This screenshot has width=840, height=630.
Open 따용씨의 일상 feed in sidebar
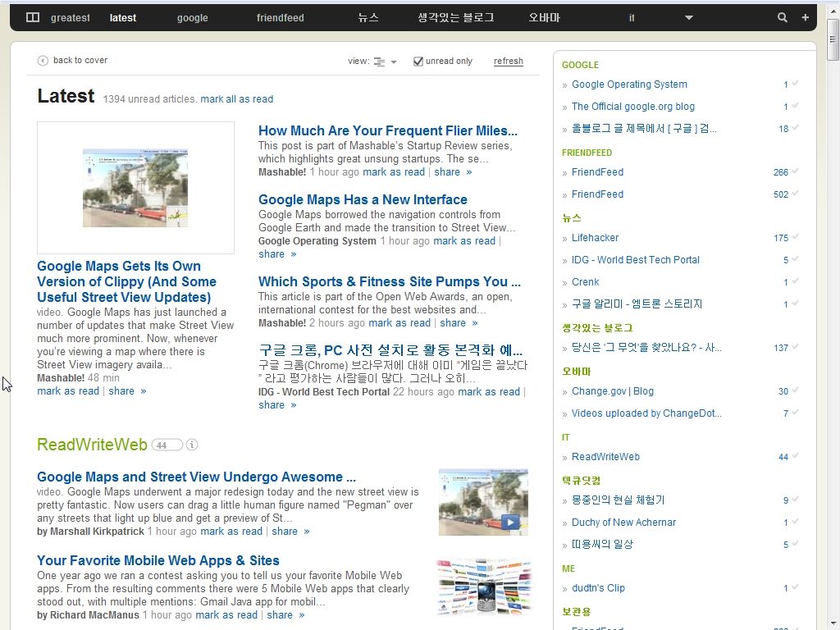coord(602,544)
